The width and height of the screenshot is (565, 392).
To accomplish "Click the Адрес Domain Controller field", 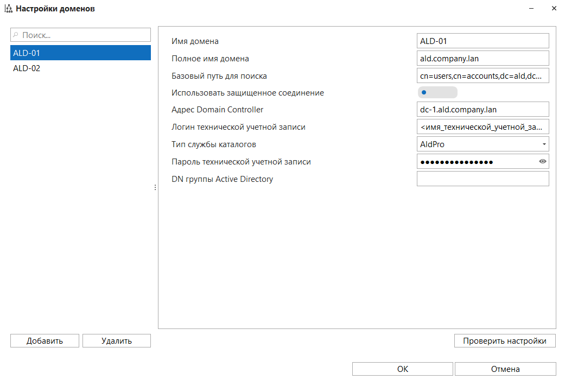I will [483, 110].
